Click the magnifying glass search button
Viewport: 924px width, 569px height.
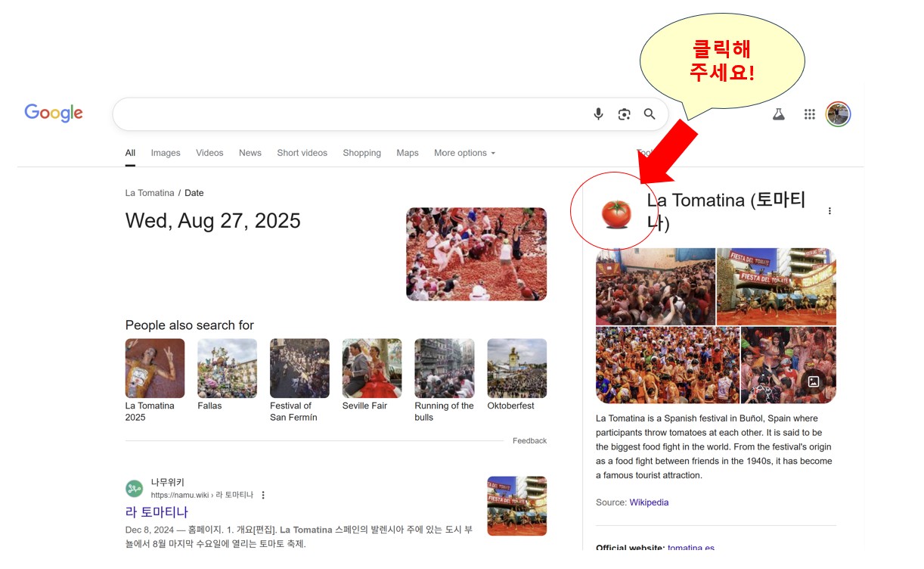[650, 114]
